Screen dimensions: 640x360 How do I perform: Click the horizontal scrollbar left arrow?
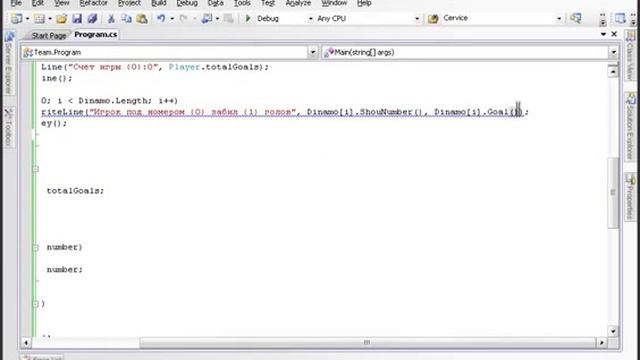pyautogui.click(x=26, y=342)
